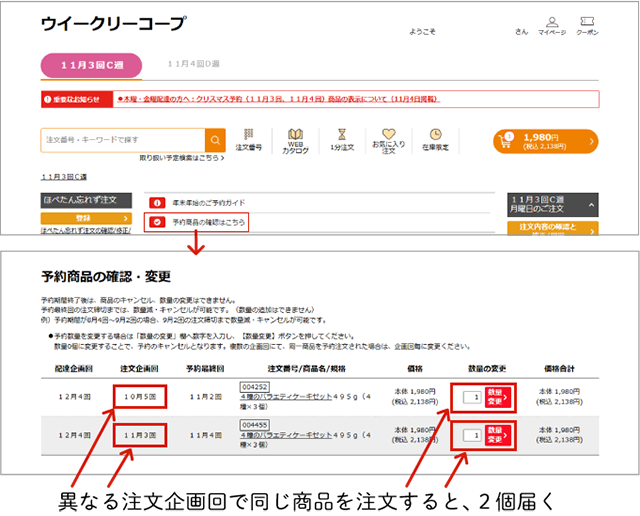Image resolution: width=640 pixels, height=516 pixels.
Task: Open the WEBカタログ book icon
Action: (296, 141)
